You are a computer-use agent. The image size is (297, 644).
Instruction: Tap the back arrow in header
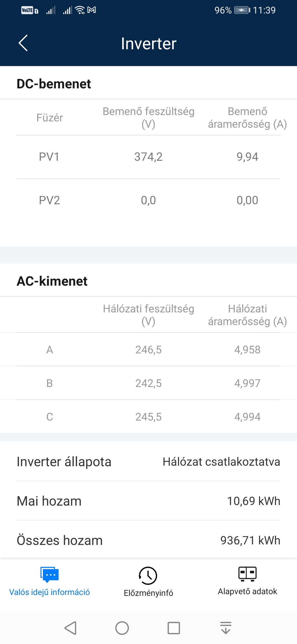pos(23,43)
